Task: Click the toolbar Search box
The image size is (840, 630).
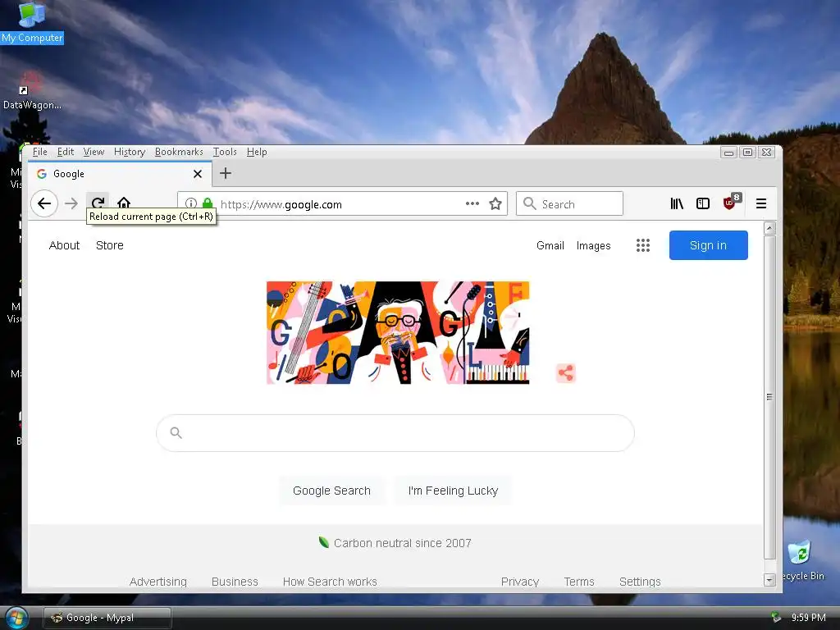Action: point(569,203)
